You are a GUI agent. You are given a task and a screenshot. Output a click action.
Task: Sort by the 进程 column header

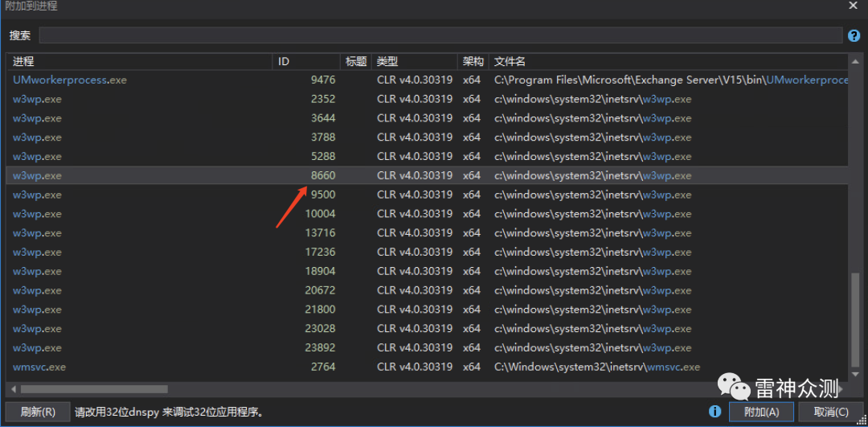click(x=140, y=61)
